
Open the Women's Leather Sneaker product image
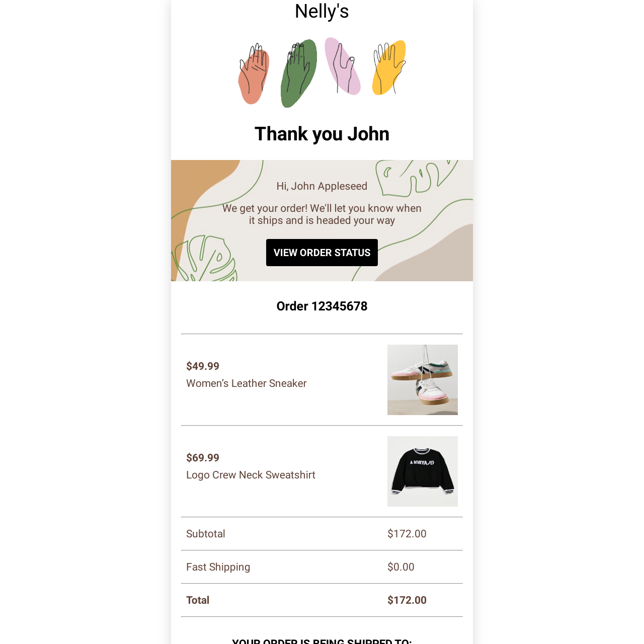423,380
